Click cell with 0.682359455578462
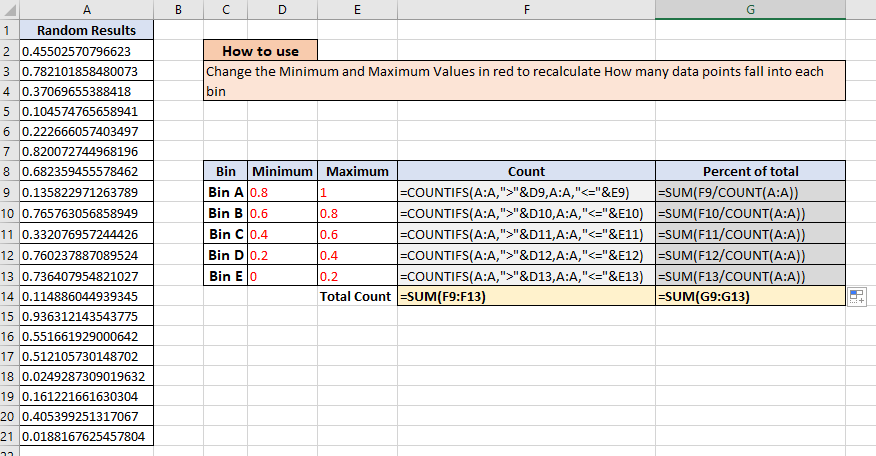The image size is (876, 456). pos(87,171)
